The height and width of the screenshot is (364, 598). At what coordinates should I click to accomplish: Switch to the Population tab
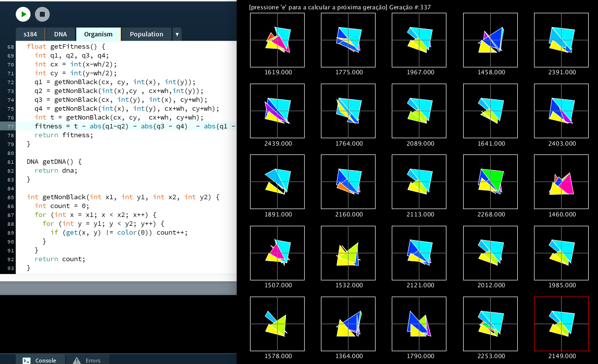[146, 34]
